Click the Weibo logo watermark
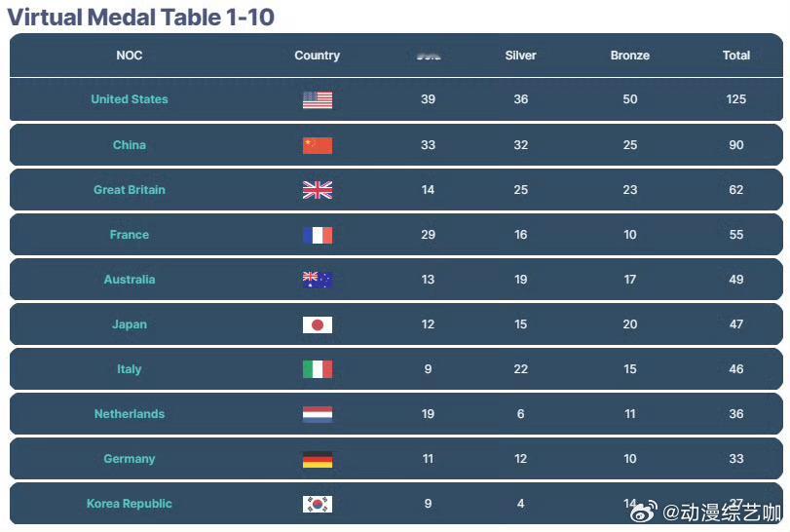This screenshot has width=790, height=532. coord(643,512)
